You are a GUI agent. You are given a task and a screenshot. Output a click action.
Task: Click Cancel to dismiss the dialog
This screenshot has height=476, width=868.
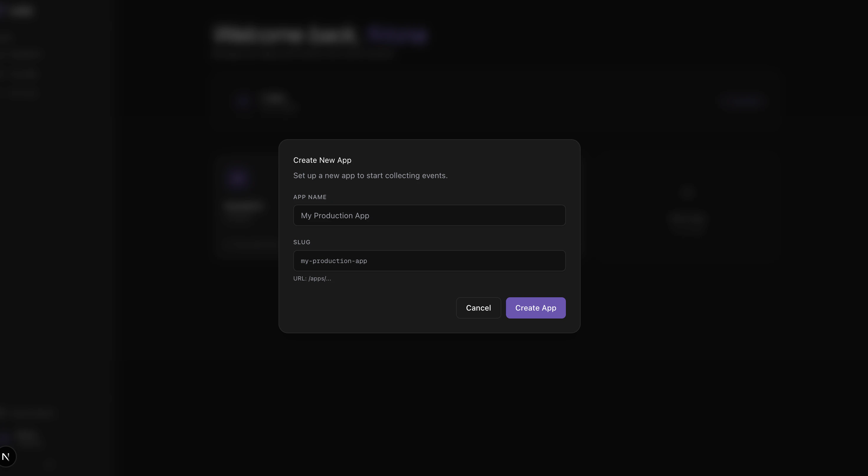(x=478, y=308)
